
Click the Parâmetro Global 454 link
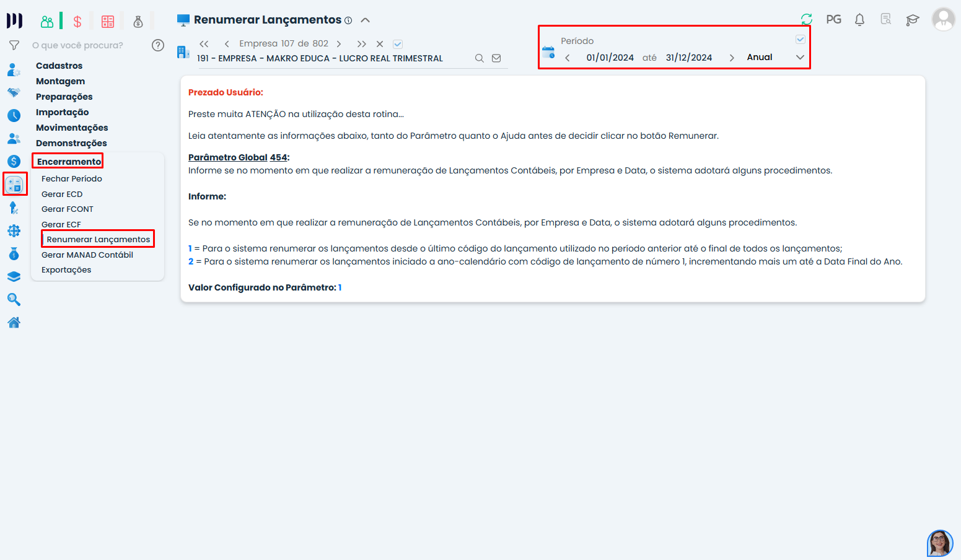coord(238,157)
